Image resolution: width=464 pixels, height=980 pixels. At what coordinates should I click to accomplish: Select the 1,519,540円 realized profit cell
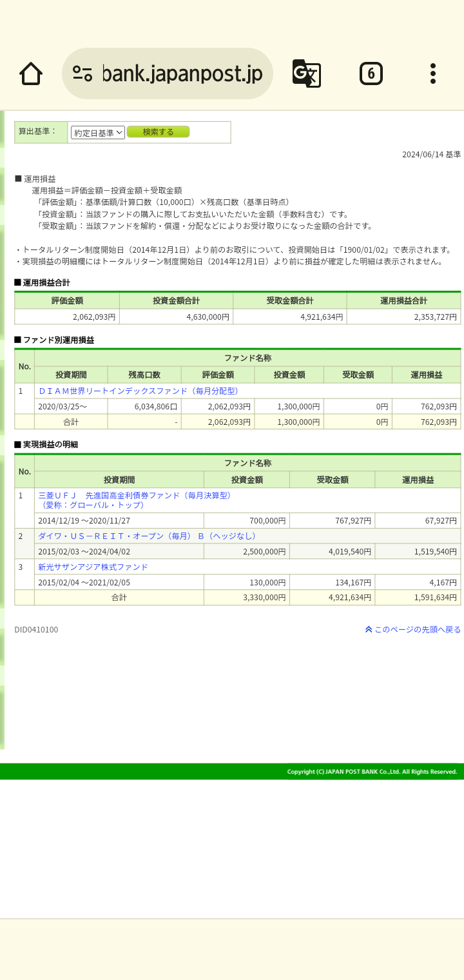418,551
